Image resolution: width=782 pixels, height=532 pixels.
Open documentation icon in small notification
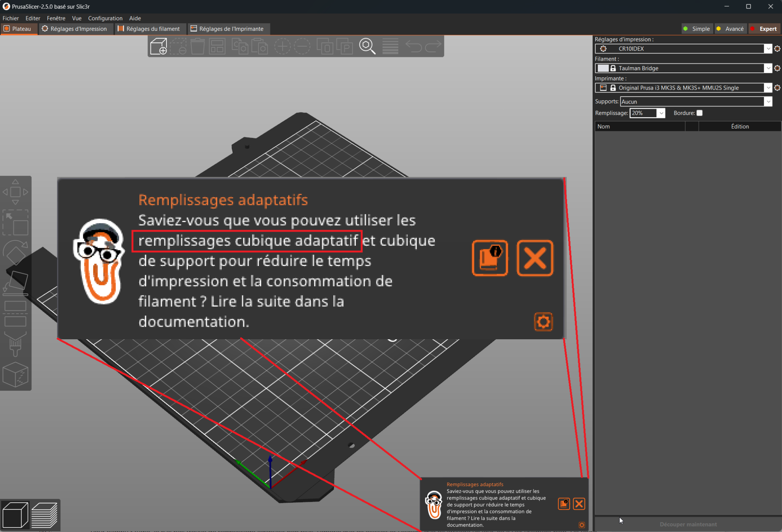pyautogui.click(x=564, y=504)
